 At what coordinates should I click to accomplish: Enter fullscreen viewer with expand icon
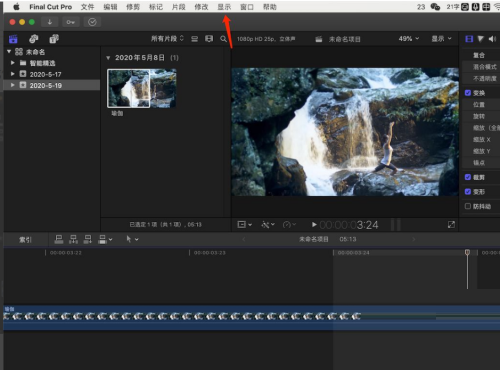click(x=451, y=225)
